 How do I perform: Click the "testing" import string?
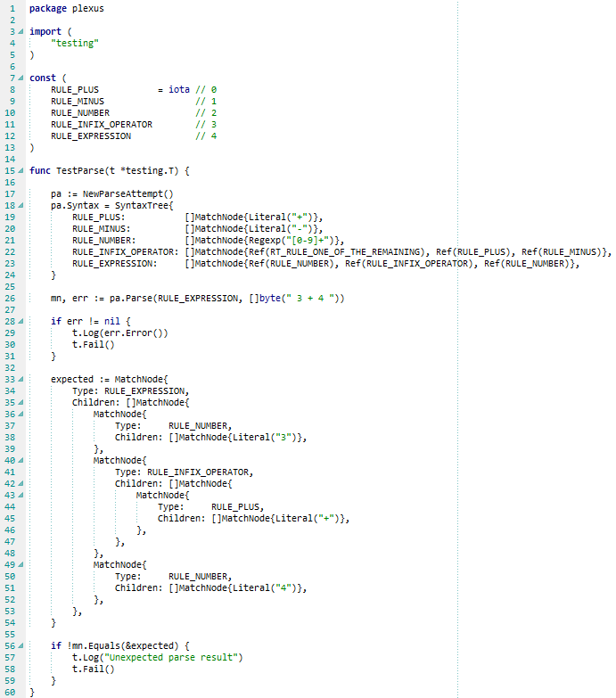click(x=73, y=44)
